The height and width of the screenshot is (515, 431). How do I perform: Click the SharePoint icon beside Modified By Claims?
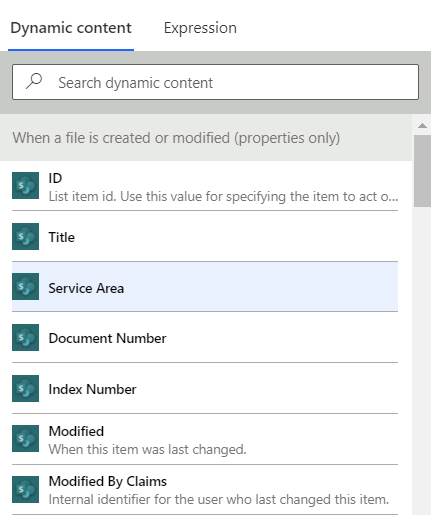point(25,489)
